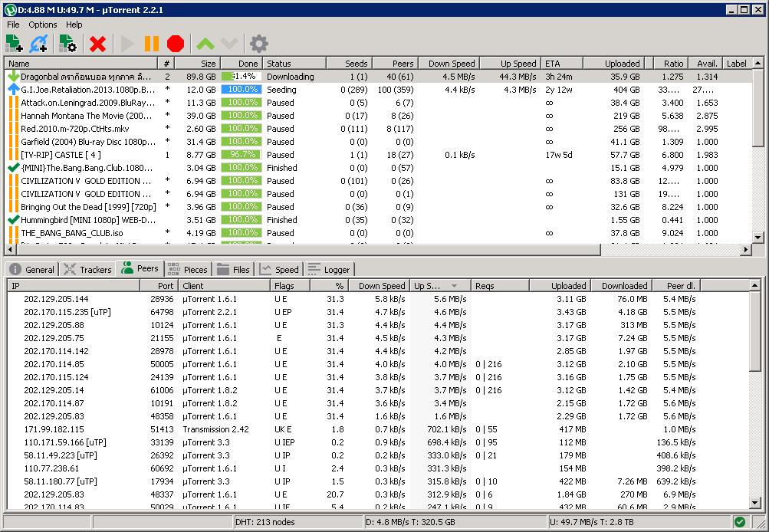
Task: Click peers list scrollbar down arrow
Action: point(756,502)
